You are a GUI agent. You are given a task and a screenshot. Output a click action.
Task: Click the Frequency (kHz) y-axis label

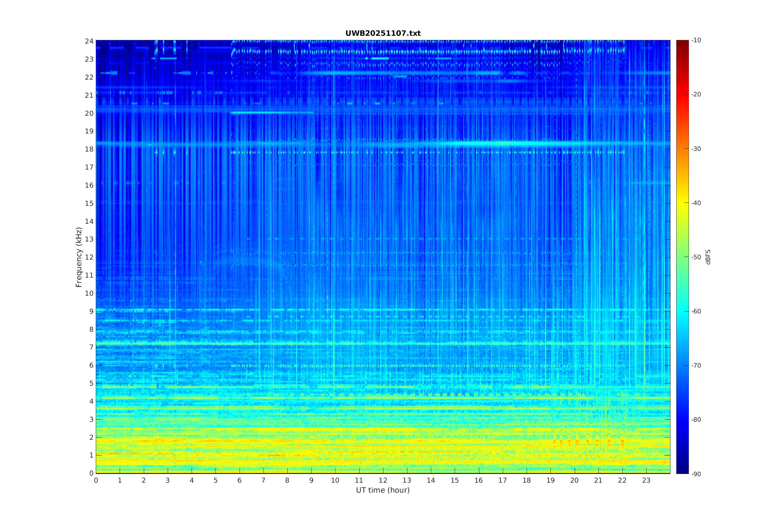pos(79,257)
